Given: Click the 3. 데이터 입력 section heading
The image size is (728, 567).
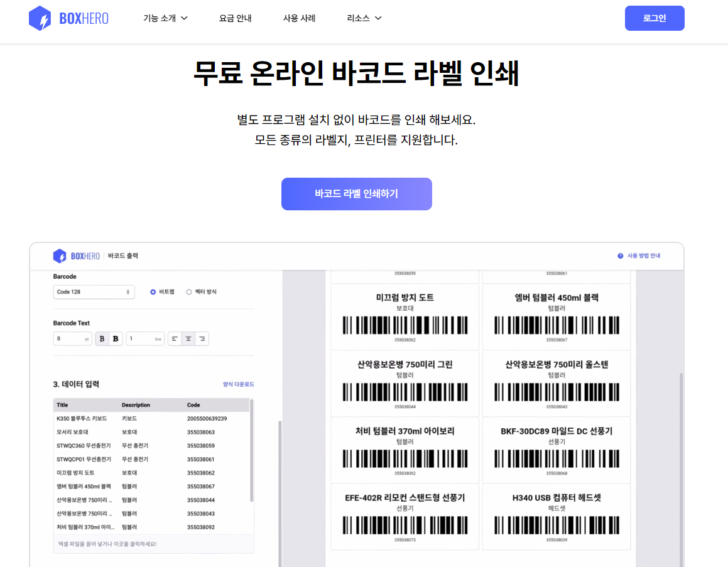Looking at the screenshot, I should (76, 384).
